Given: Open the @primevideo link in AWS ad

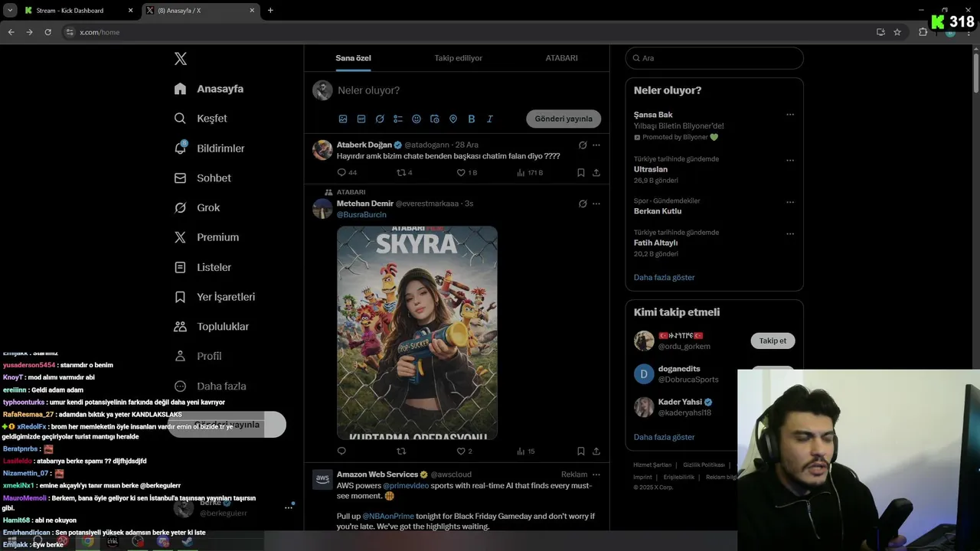Looking at the screenshot, I should coord(405,486).
